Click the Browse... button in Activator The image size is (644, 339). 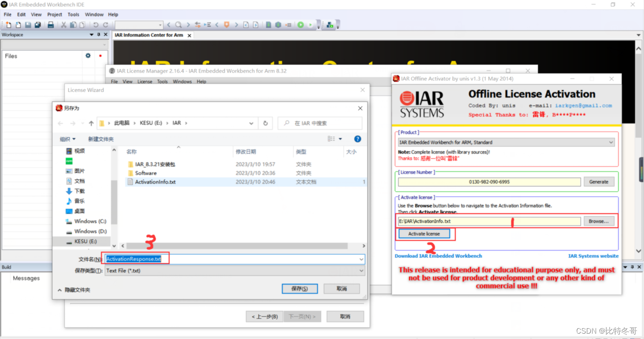(x=598, y=221)
